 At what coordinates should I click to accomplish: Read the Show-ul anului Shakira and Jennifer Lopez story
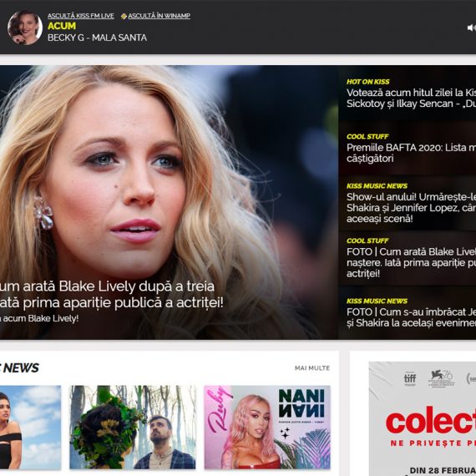coord(411,208)
